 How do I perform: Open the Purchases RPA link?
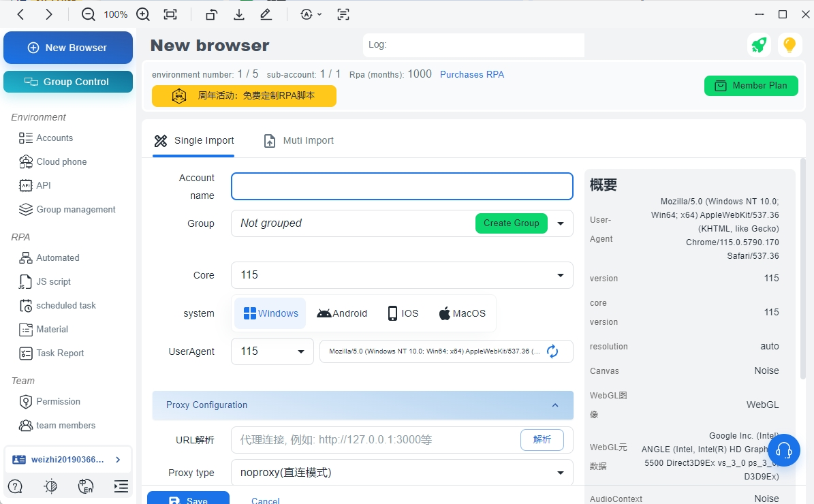472,74
